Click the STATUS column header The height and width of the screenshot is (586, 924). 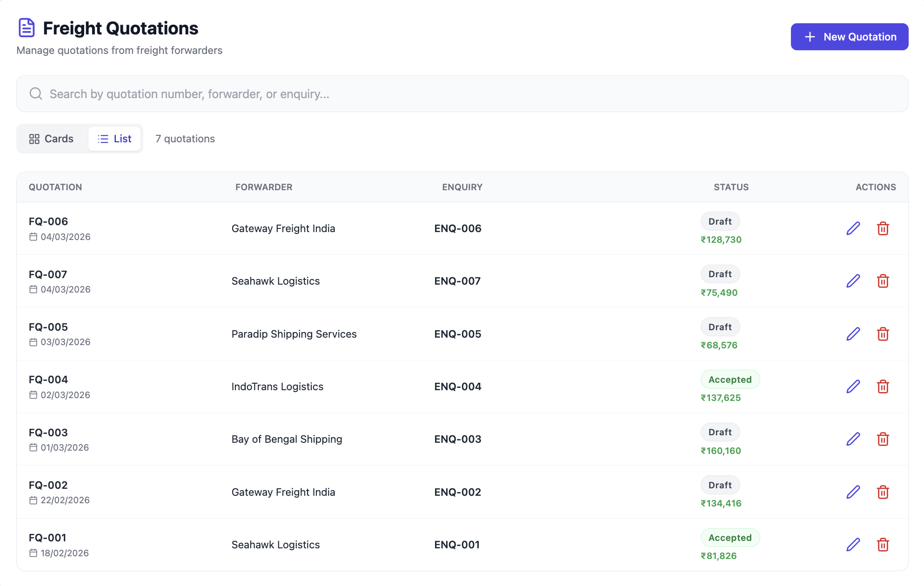click(x=730, y=187)
